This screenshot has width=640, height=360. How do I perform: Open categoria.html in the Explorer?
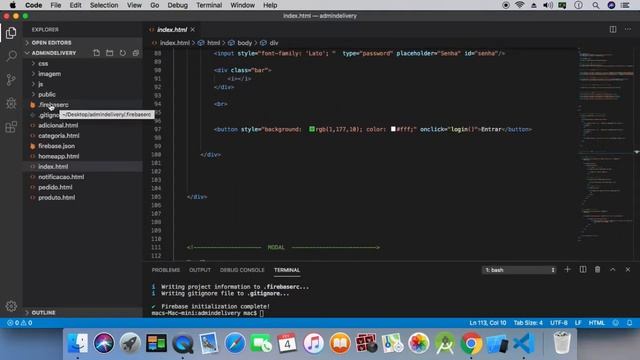pyautogui.click(x=59, y=136)
